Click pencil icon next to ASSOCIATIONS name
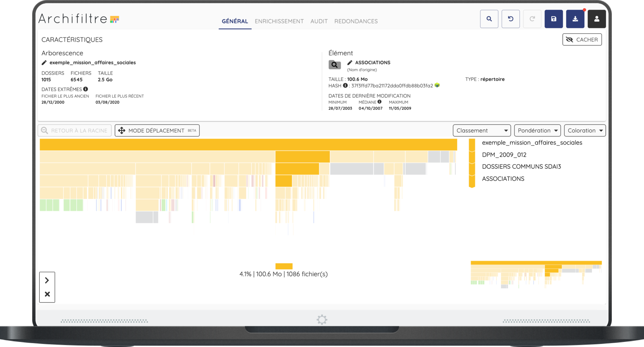This screenshot has height=347, width=644. pyautogui.click(x=350, y=63)
